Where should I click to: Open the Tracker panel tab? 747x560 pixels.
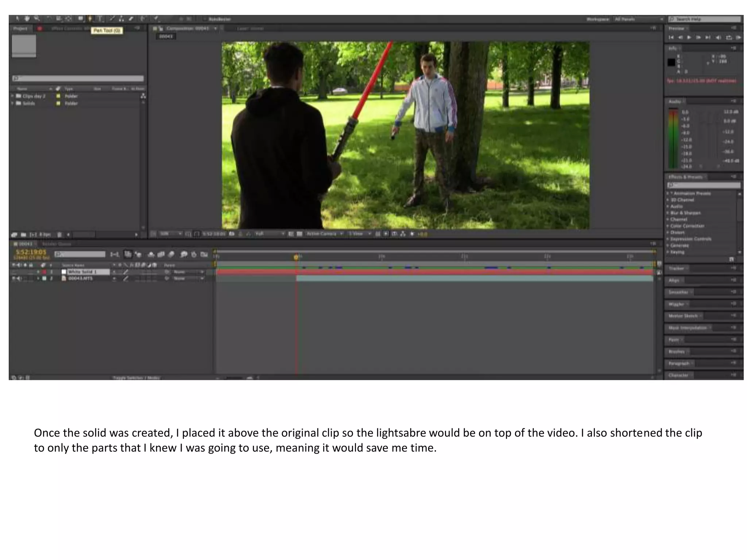pyautogui.click(x=676, y=268)
